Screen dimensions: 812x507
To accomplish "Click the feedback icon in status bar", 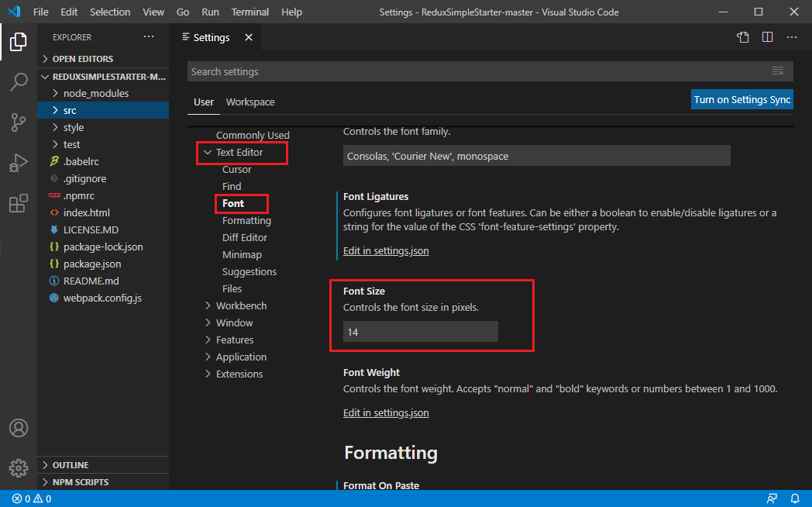I will coord(772,498).
